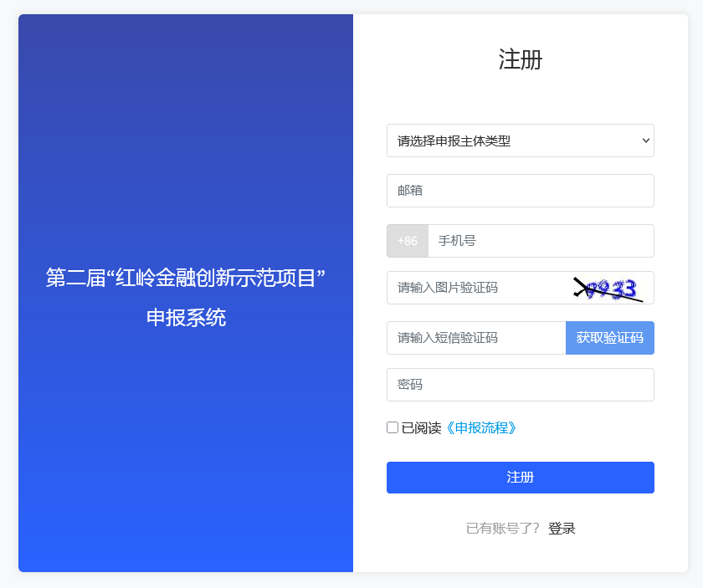Click the 申报系统 text on the banner
Image resolution: width=703 pixels, height=588 pixels.
click(186, 318)
